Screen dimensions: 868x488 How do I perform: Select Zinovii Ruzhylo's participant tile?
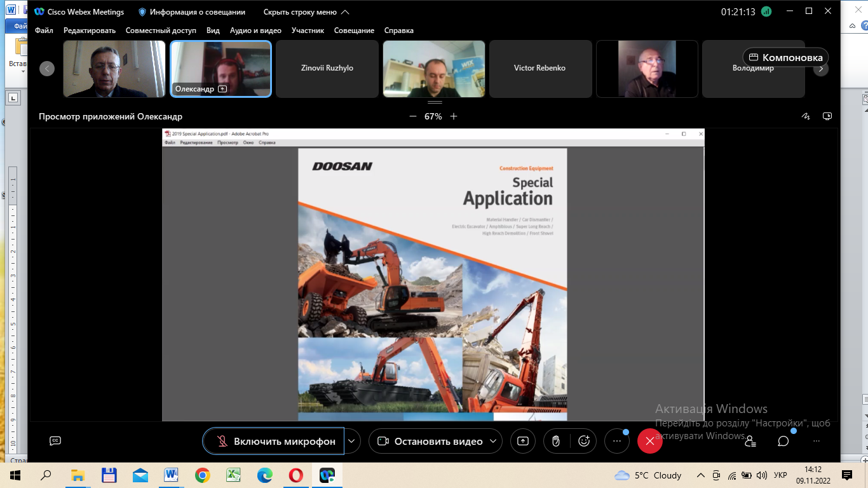(x=327, y=69)
